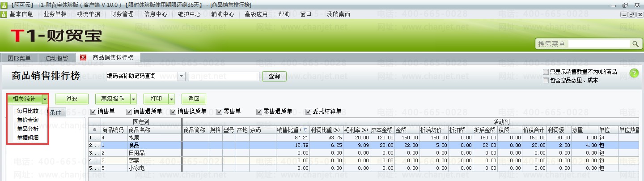The height and width of the screenshot is (181, 644).
Task: Click the 返回 button
Action: 194,99
